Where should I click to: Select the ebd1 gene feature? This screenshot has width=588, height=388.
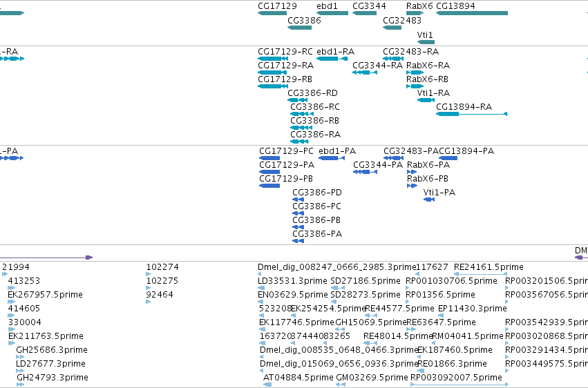[x=332, y=13]
